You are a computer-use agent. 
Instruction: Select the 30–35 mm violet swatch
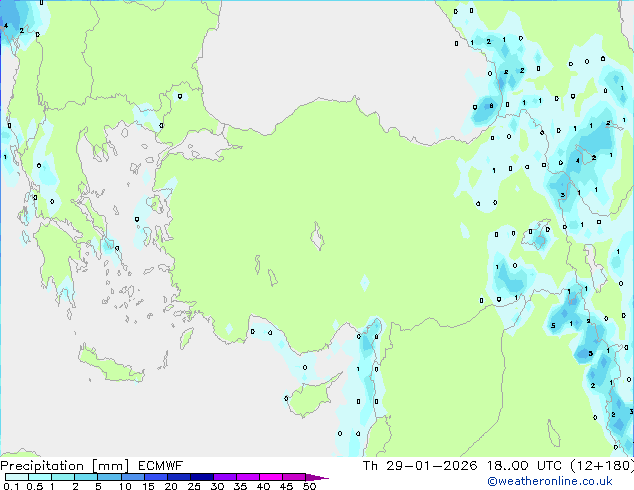pyautogui.click(x=224, y=477)
